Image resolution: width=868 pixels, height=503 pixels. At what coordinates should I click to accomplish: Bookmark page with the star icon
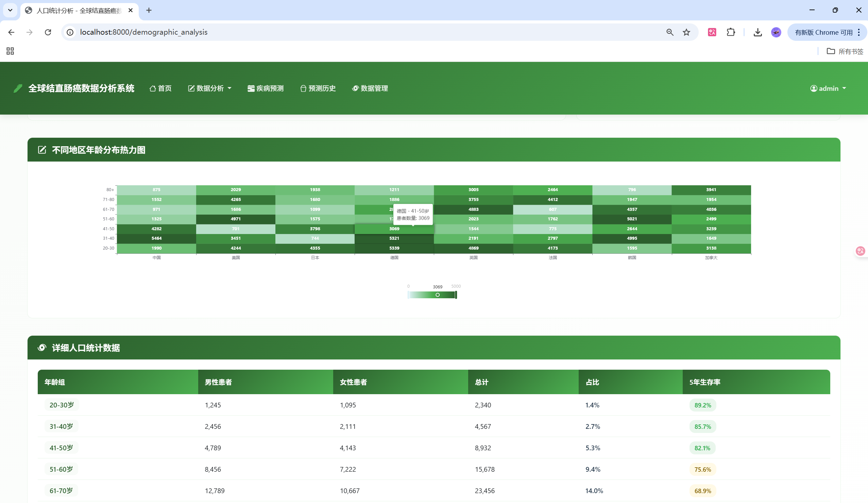tap(686, 32)
